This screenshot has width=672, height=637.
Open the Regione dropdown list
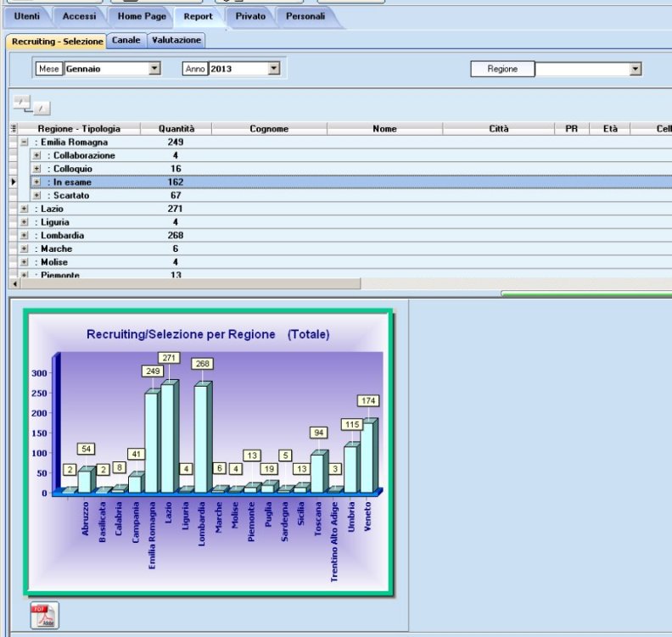(636, 69)
